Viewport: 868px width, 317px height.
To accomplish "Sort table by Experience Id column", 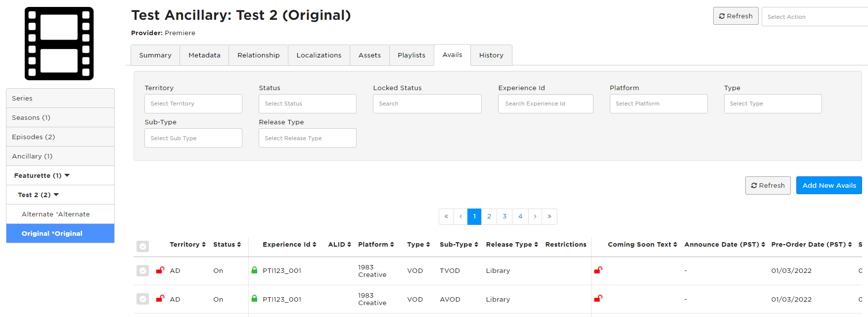I will (289, 245).
